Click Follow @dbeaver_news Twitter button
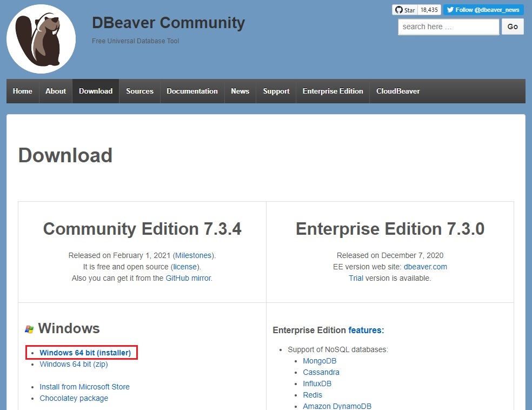 pyautogui.click(x=483, y=10)
